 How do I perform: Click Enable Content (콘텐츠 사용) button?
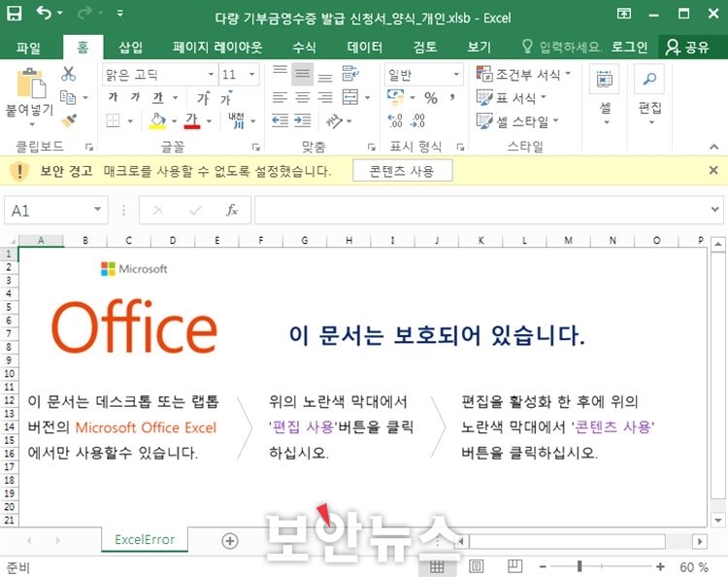(x=402, y=171)
